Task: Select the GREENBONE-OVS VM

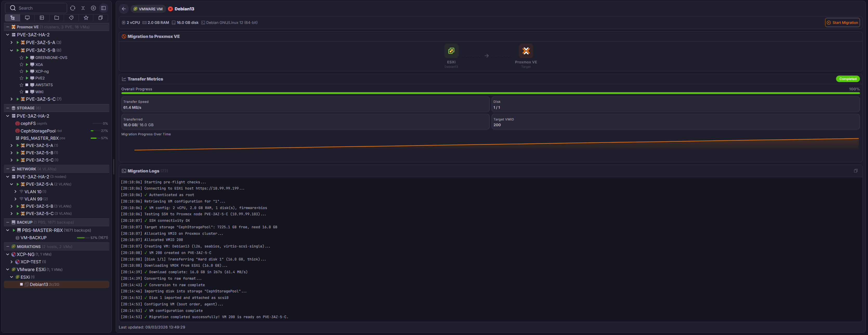Action: pyautogui.click(x=51, y=58)
